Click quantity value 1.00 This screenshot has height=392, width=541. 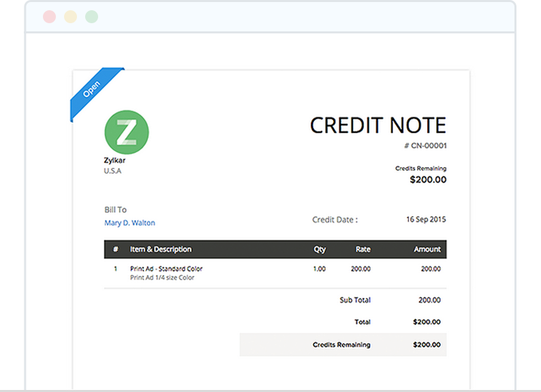coord(320,269)
